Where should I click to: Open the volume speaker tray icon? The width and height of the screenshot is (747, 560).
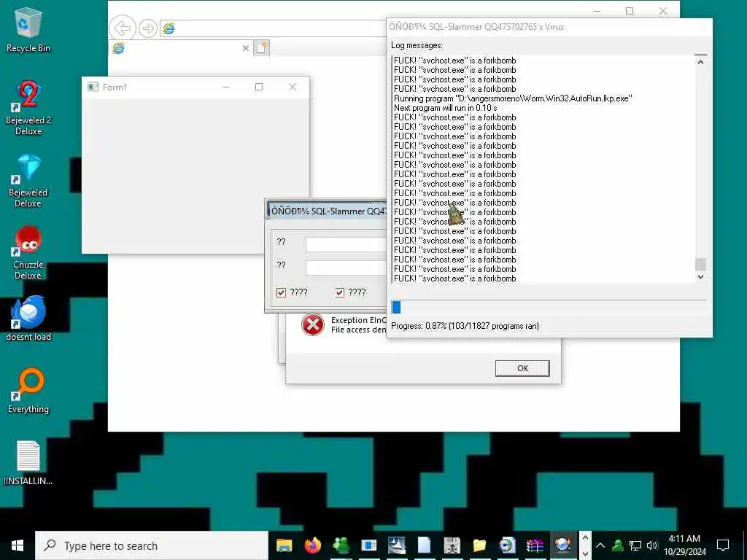click(x=651, y=545)
